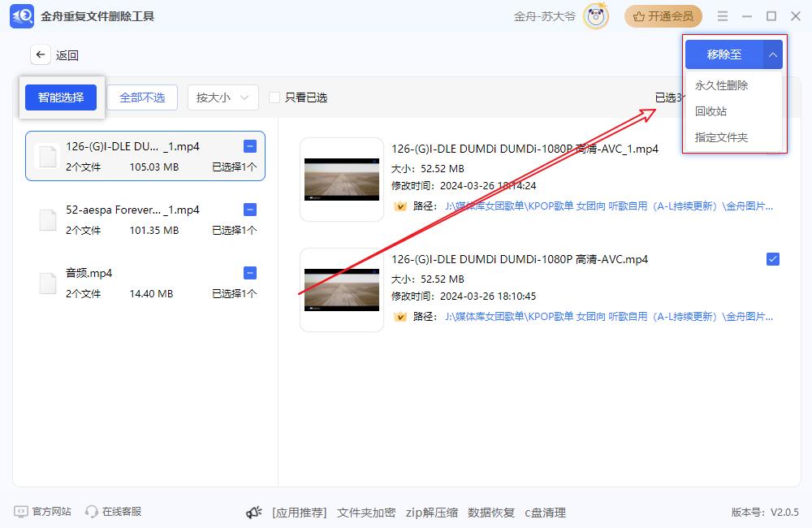Screen dimensions: 812x528
Task: Choose 回收站 from the menu
Action: click(x=710, y=111)
